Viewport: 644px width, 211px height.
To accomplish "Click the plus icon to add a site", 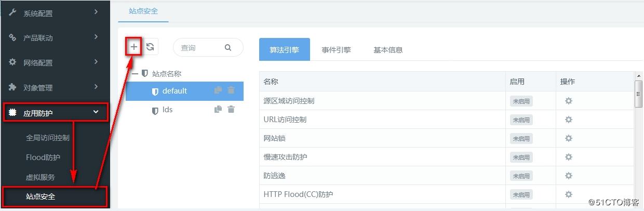I will click(134, 47).
